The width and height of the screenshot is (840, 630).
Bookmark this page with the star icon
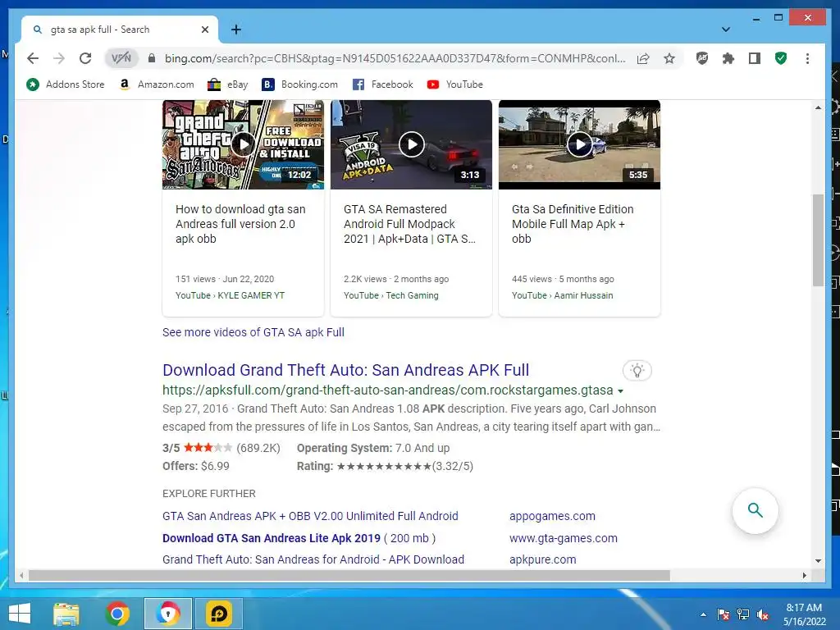[x=669, y=58]
